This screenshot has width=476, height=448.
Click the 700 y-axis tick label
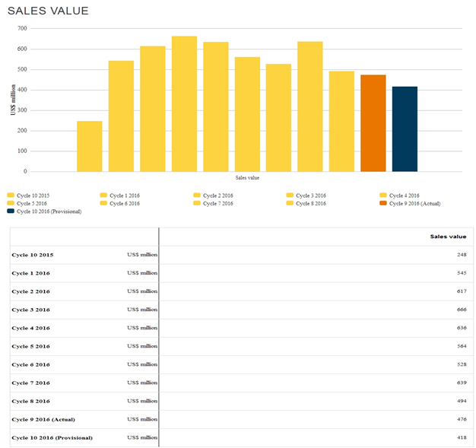[22, 28]
